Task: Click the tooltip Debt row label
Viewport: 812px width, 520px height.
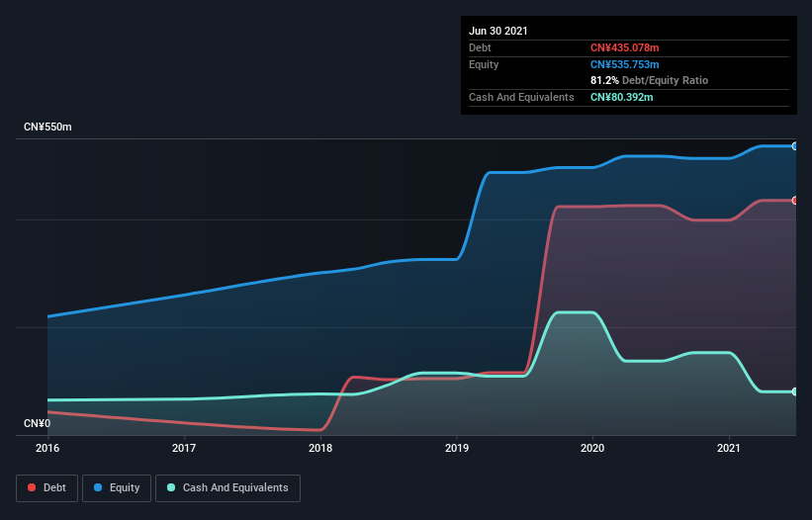Action: [480, 47]
